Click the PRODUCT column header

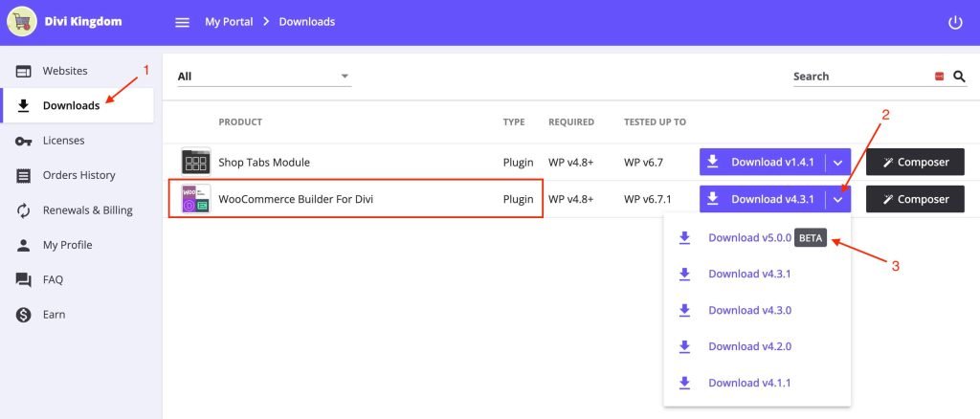[x=240, y=122]
